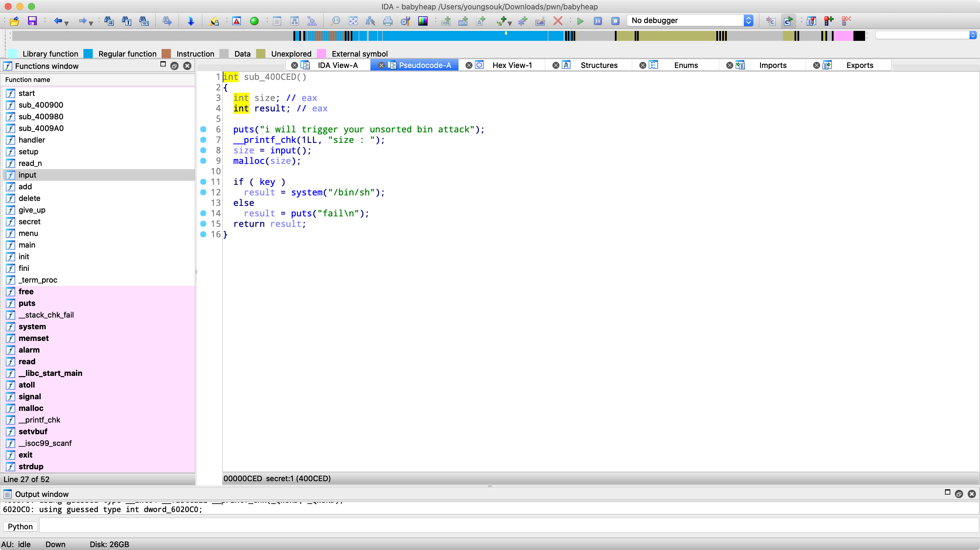Screen dimensions: 980x550
Task: Click the blue down arrow jump icon
Action: 191,21
